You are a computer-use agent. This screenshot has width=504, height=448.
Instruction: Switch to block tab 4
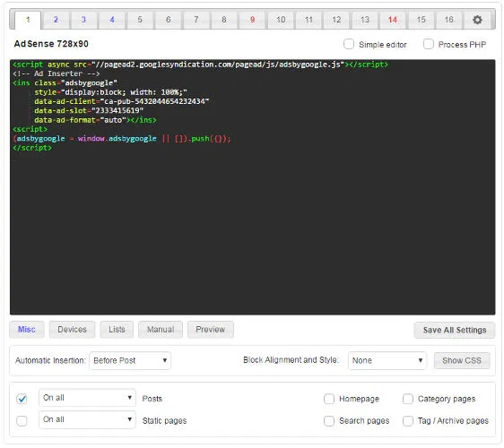click(112, 20)
